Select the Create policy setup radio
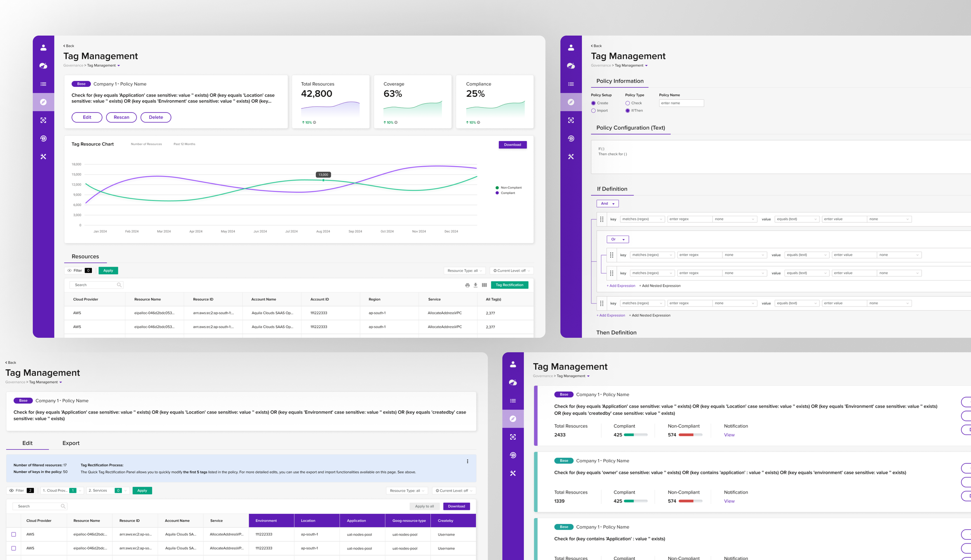The height and width of the screenshot is (560, 971). tap(593, 103)
